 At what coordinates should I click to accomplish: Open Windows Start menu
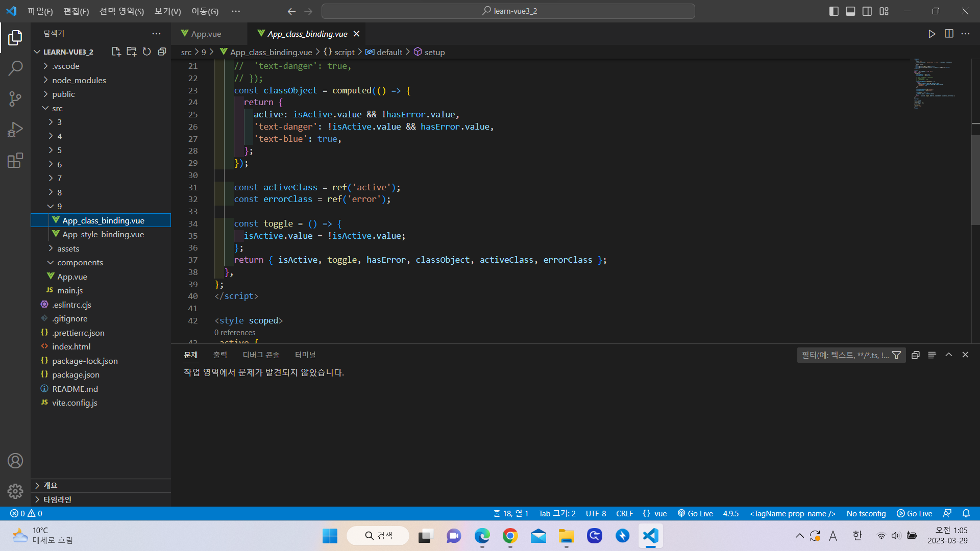pos(330,536)
